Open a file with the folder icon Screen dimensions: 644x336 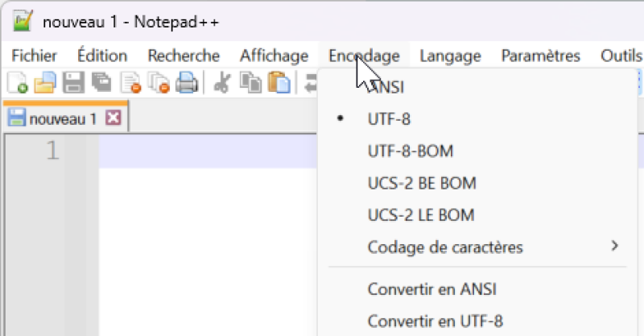(45, 83)
